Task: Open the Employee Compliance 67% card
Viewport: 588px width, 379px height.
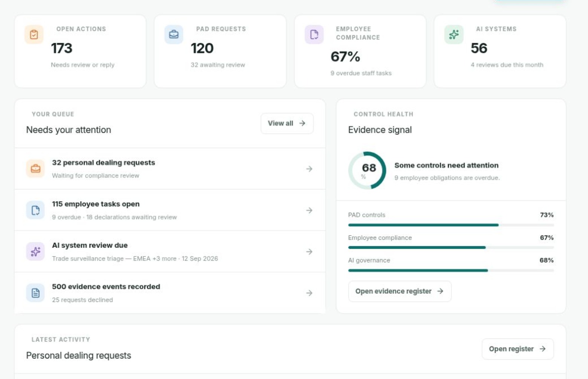Action: point(360,51)
